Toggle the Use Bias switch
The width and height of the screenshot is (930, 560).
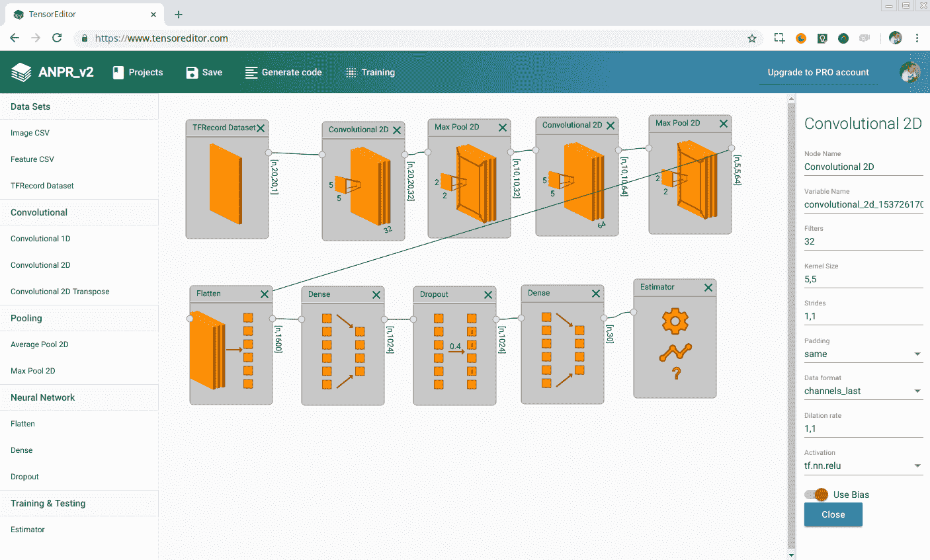tap(817, 495)
